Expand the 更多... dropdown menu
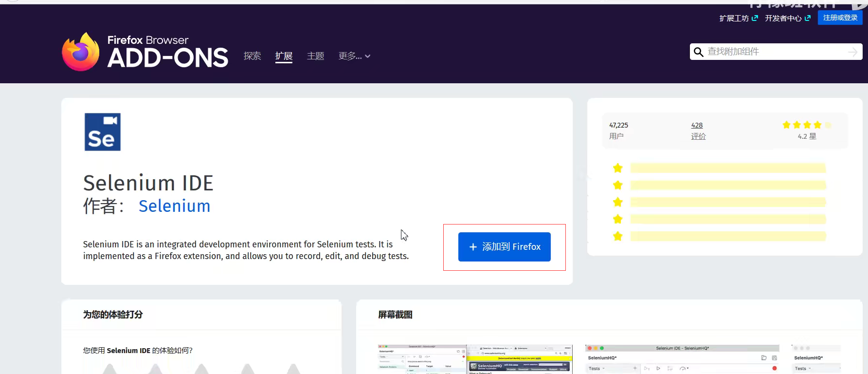868x374 pixels. (x=354, y=56)
